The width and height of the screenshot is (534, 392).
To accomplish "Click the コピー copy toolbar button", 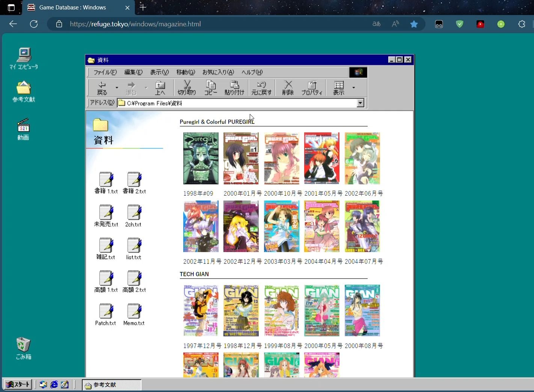I will point(211,88).
